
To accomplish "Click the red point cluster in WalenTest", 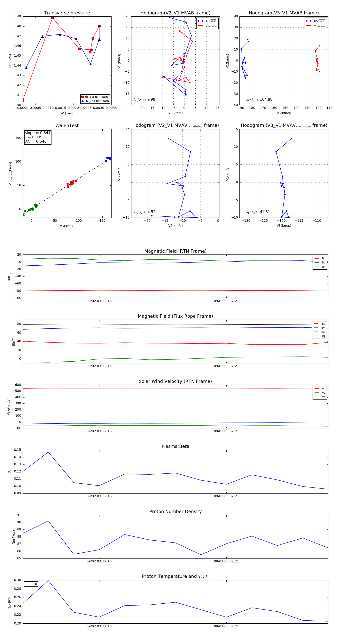I will point(71,183).
